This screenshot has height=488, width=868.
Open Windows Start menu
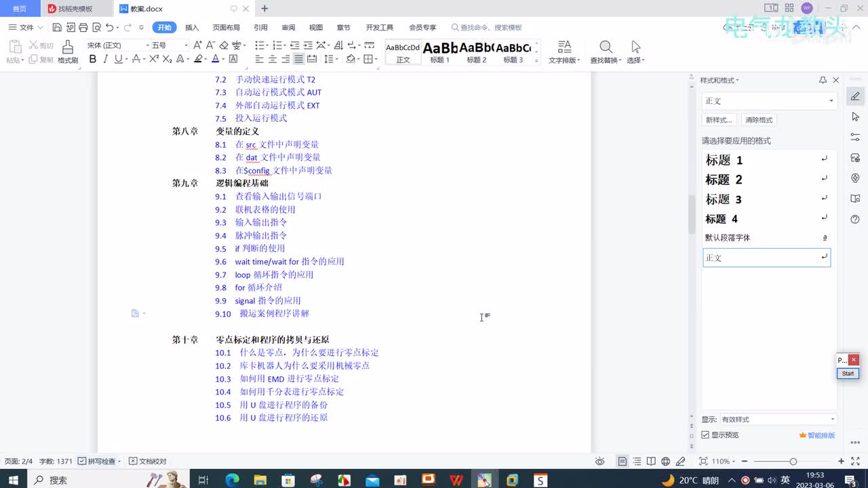point(14,480)
